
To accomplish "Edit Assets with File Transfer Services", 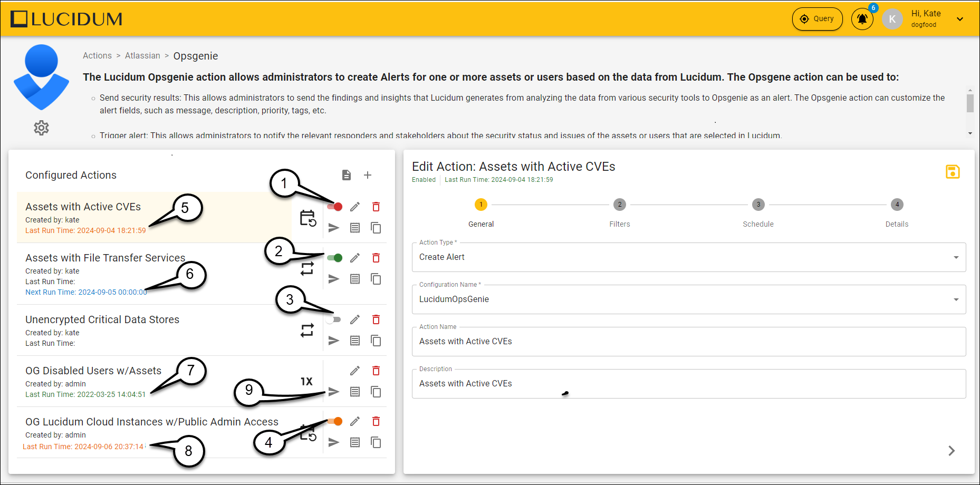I will (x=355, y=258).
